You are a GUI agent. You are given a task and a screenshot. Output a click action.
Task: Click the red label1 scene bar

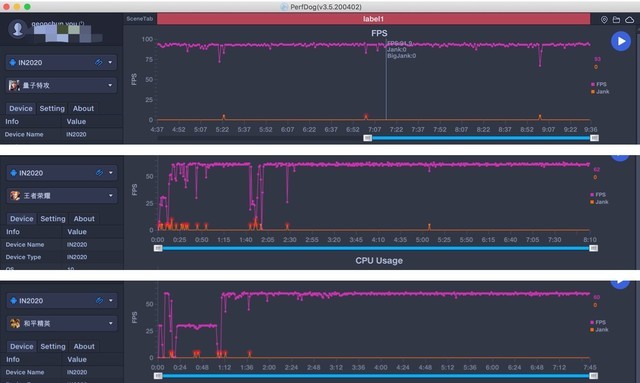pos(373,19)
